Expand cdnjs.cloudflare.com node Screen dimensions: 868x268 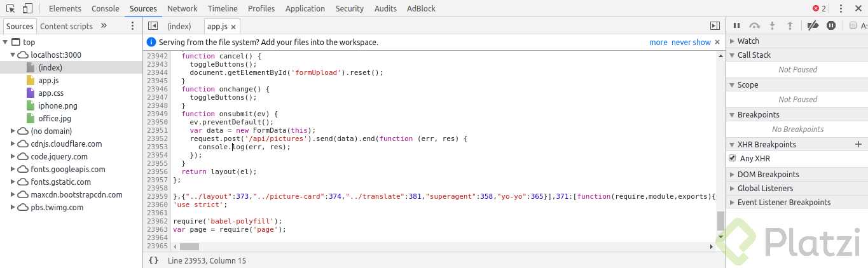click(13, 144)
